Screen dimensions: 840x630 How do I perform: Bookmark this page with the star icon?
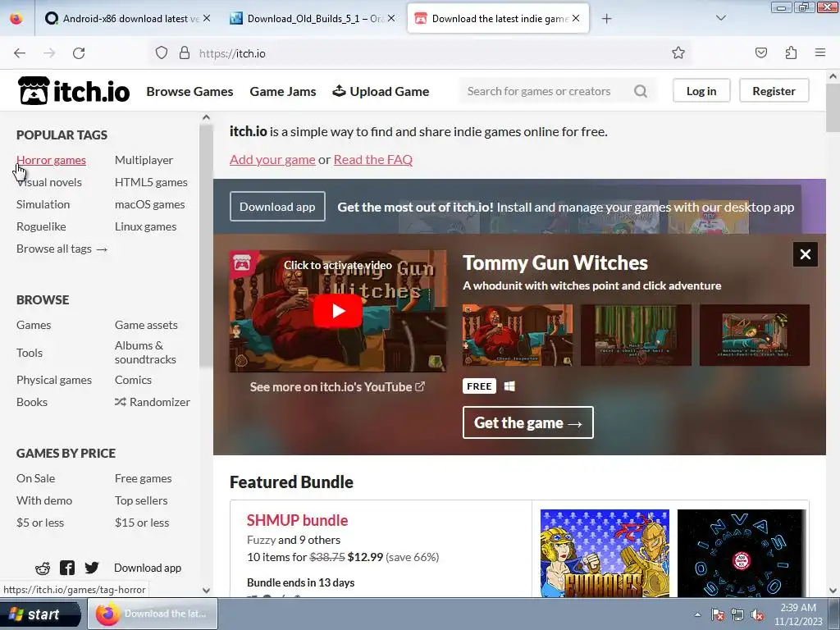point(678,53)
